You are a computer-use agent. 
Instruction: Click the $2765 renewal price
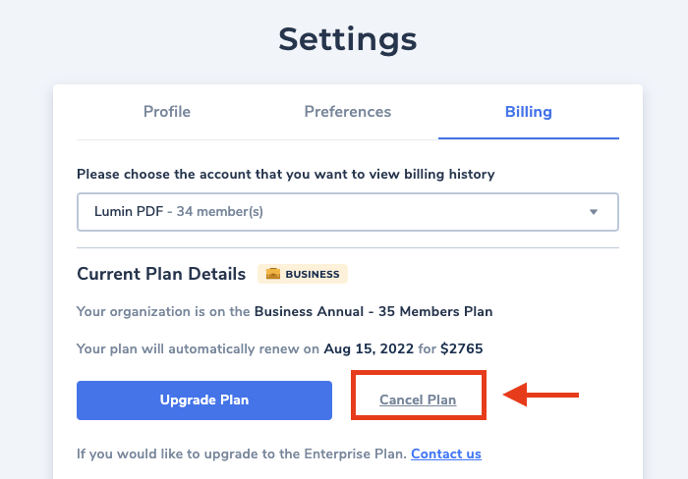tap(462, 349)
